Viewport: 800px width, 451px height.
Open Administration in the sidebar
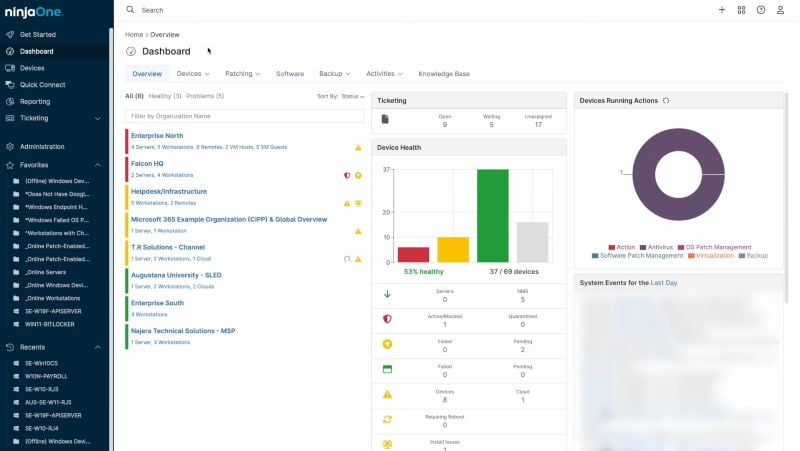42,146
